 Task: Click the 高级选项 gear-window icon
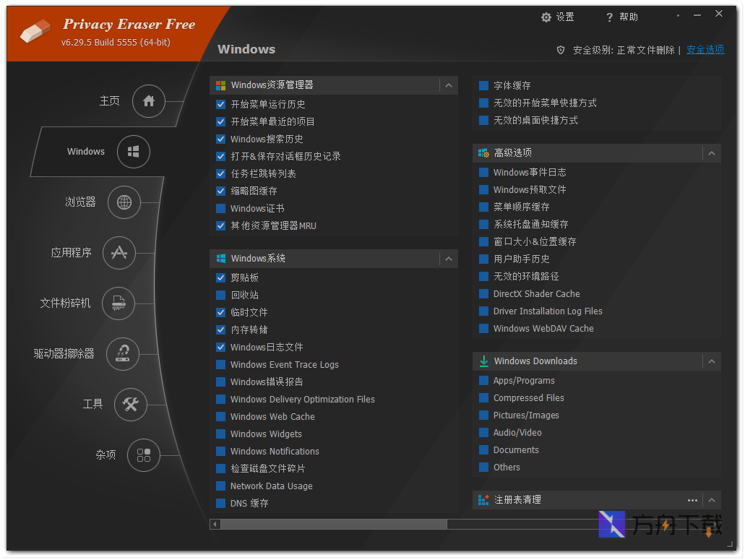(483, 153)
